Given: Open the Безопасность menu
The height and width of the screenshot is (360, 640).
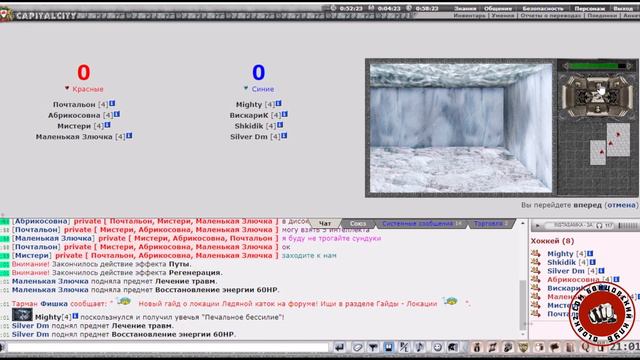Looking at the screenshot, I should click(543, 8).
